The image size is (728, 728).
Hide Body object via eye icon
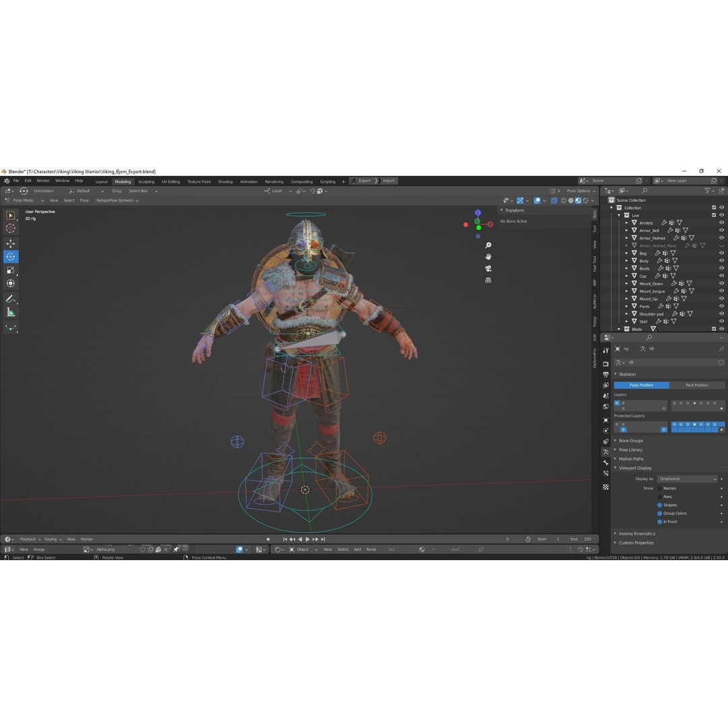721,261
